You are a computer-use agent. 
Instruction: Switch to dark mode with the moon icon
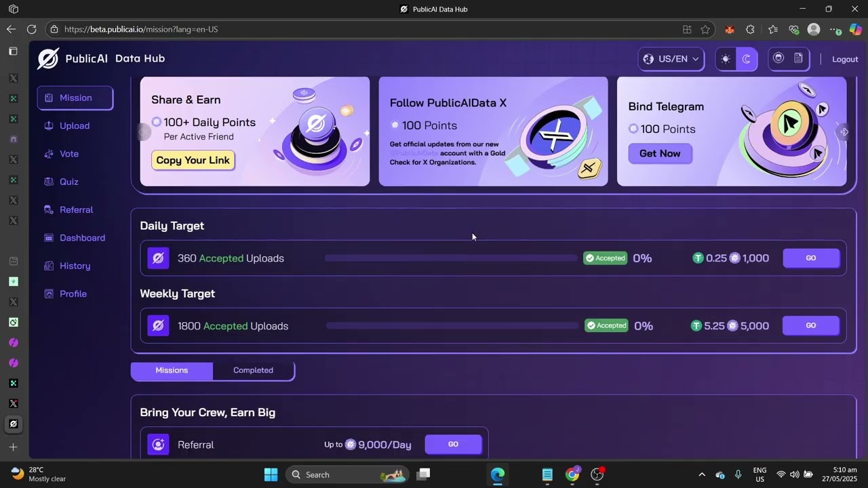747,59
